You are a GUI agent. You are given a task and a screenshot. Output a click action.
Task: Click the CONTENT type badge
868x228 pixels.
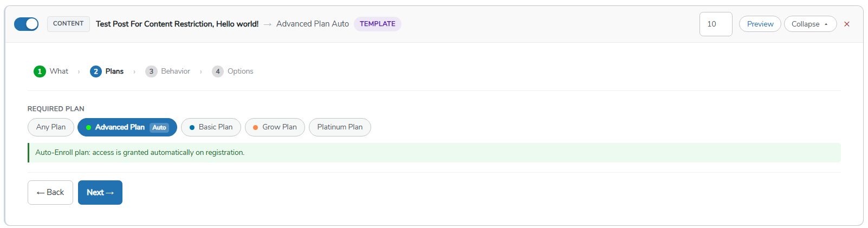click(x=68, y=24)
